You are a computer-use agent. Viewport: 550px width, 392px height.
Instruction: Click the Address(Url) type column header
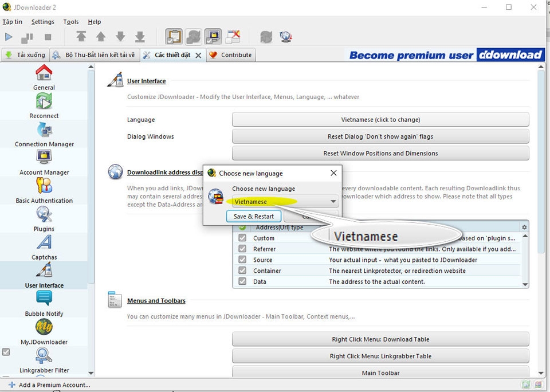280,228
